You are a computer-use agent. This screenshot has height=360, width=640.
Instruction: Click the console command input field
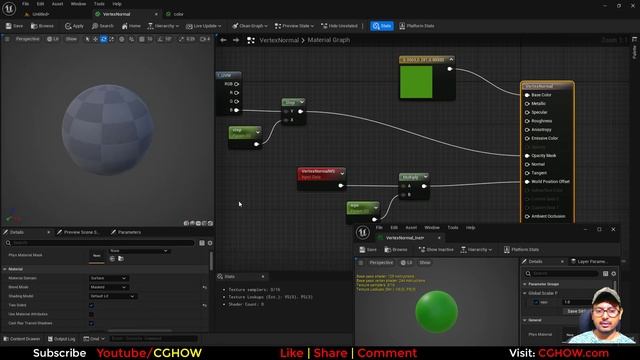(153, 339)
